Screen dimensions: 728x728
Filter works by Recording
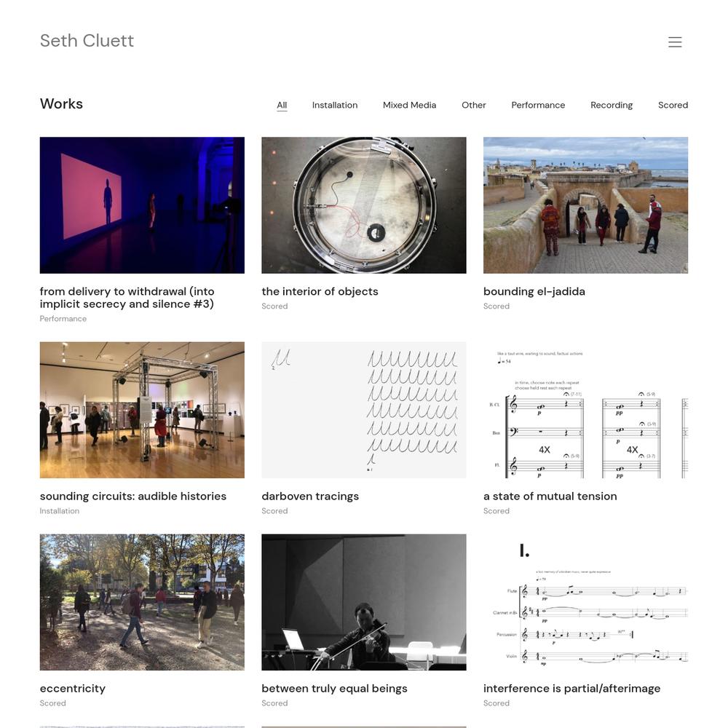pyautogui.click(x=612, y=105)
